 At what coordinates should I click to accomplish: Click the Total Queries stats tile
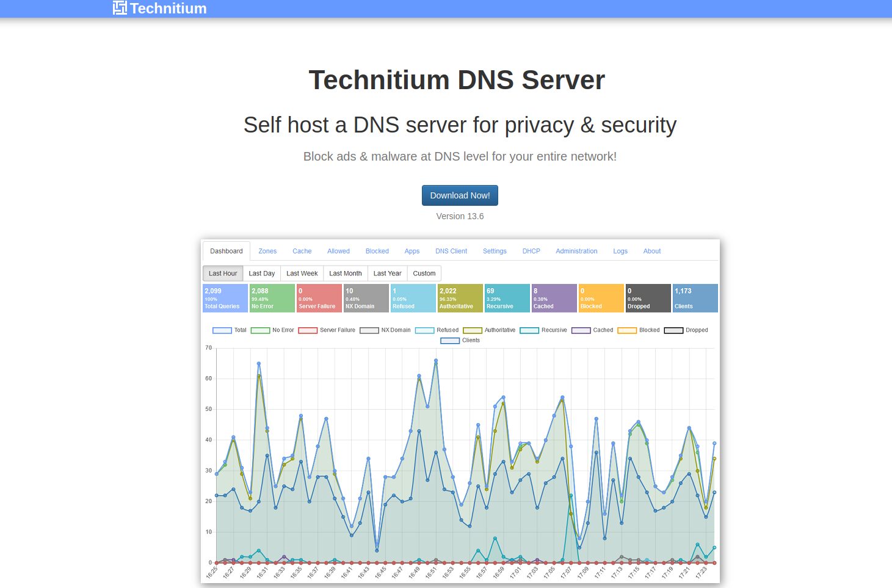(225, 298)
